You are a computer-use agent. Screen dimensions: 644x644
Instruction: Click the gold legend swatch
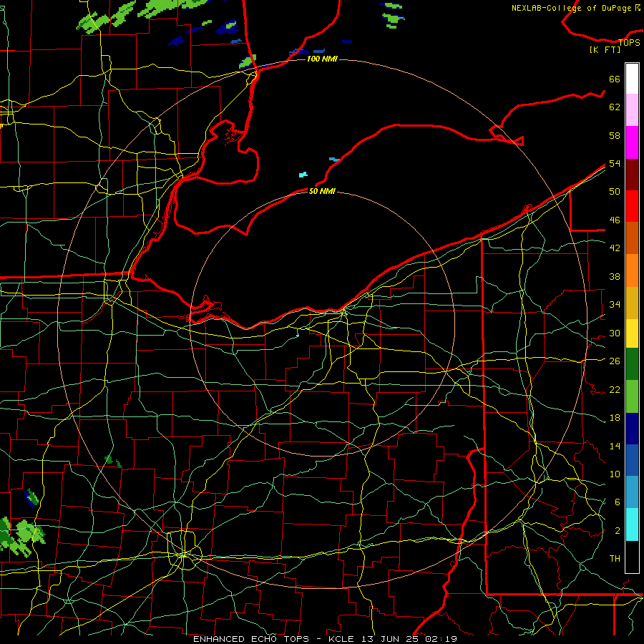(x=632, y=303)
